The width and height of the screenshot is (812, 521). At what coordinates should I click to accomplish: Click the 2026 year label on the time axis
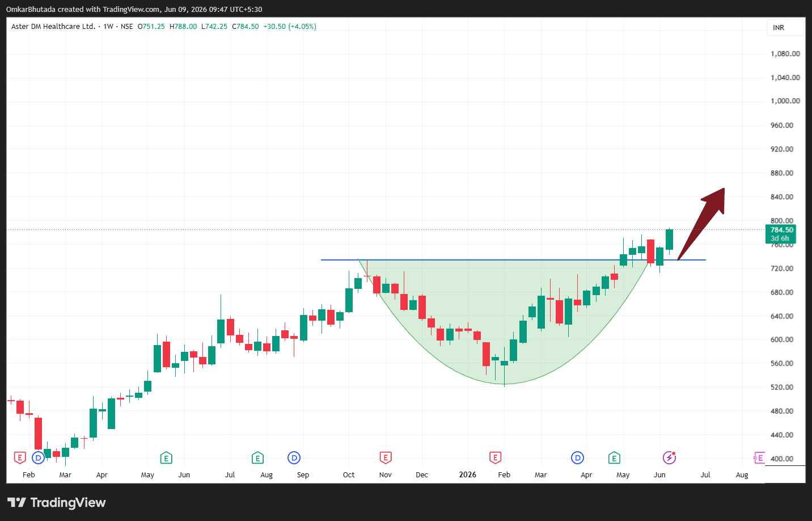tap(468, 475)
